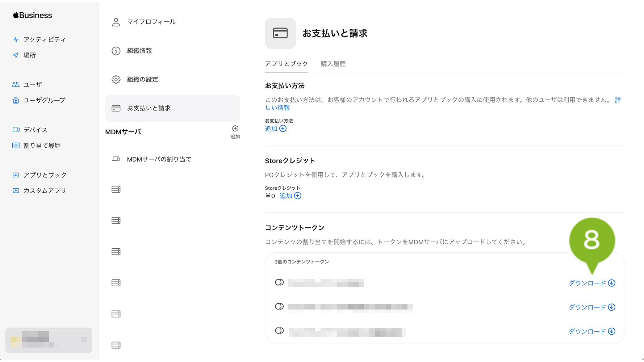Click the 割り当て履歴 list icon
The image size is (644, 362).
click(x=16, y=146)
